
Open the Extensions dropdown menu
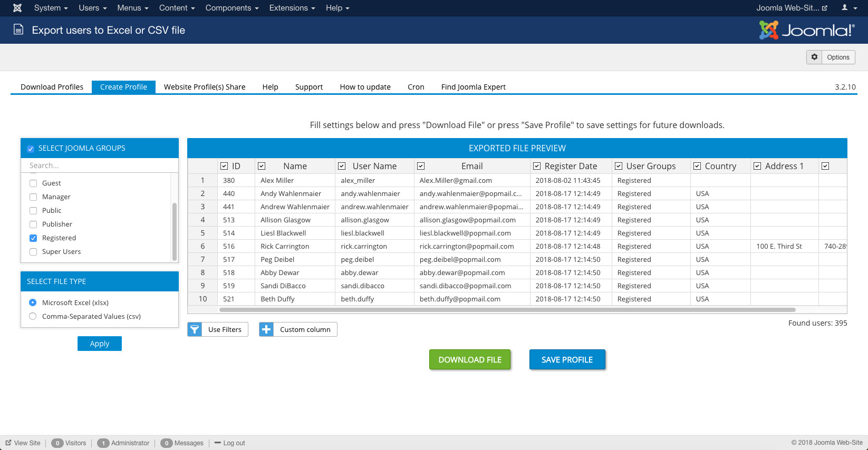point(292,8)
